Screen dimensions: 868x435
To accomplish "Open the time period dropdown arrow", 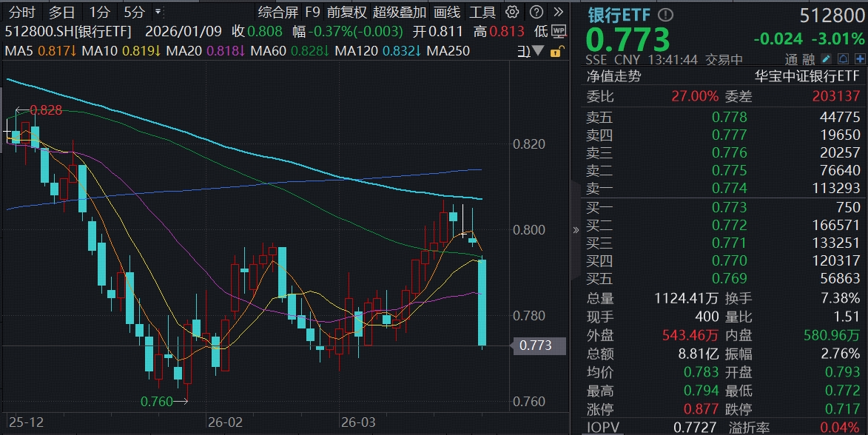I will pyautogui.click(x=158, y=12).
